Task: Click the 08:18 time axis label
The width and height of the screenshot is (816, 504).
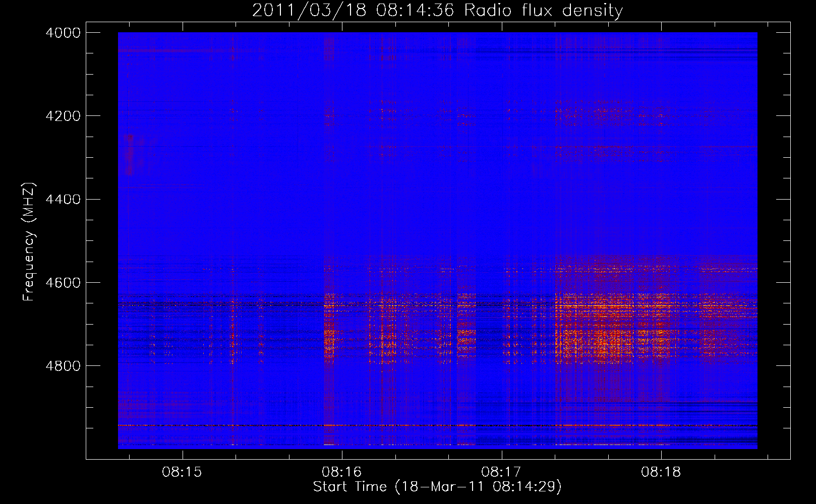Action: (661, 472)
